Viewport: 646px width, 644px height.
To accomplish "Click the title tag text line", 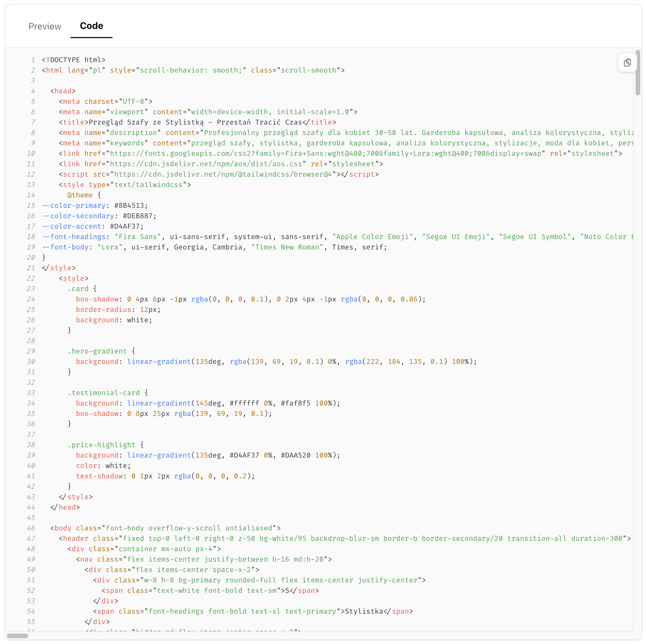I will (x=198, y=122).
